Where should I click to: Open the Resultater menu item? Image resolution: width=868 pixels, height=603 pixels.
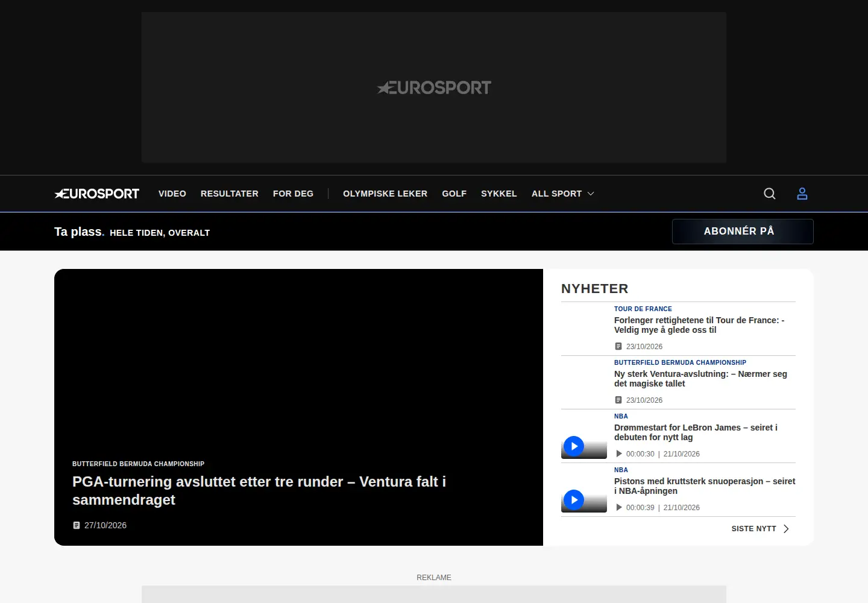[x=230, y=194]
